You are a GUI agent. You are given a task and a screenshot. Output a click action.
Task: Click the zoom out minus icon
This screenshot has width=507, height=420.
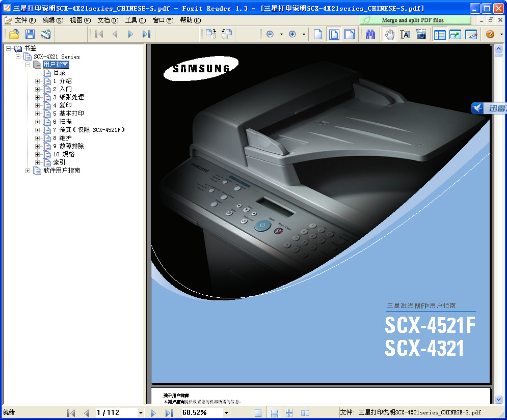tap(270, 34)
